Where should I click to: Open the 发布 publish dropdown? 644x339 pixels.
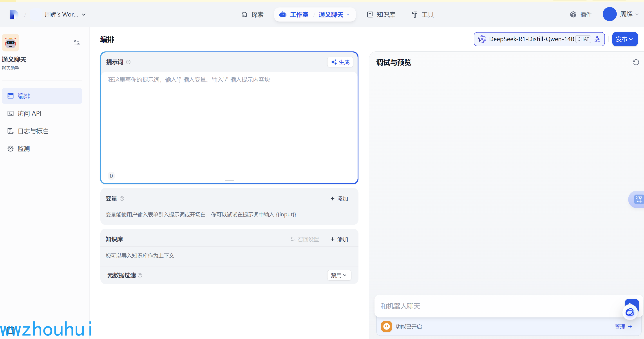pyautogui.click(x=624, y=39)
